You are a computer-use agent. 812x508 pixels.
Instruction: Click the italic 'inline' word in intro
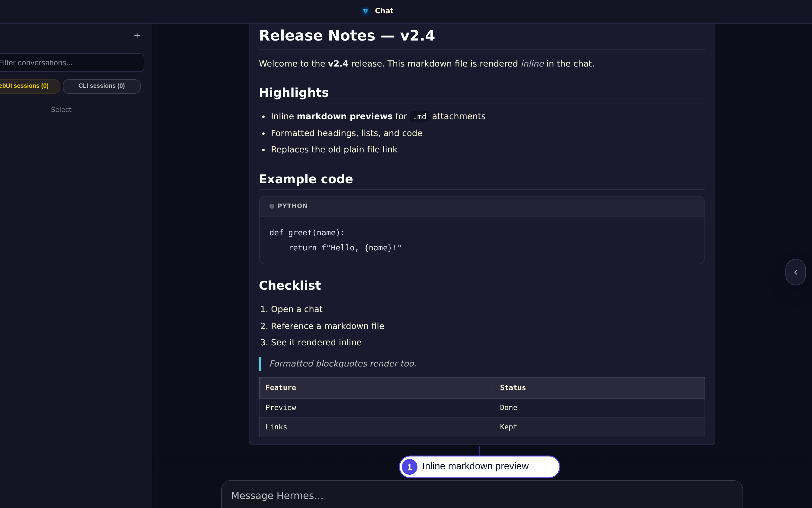pyautogui.click(x=532, y=63)
